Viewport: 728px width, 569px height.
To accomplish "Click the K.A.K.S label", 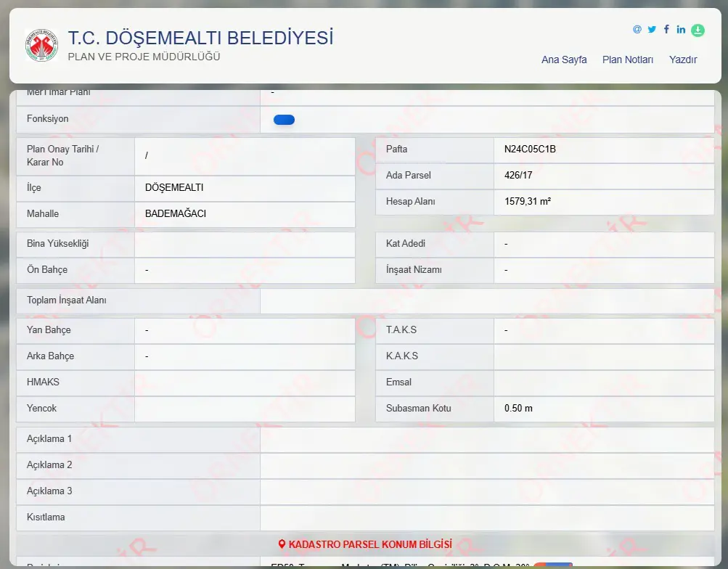I will point(401,356).
